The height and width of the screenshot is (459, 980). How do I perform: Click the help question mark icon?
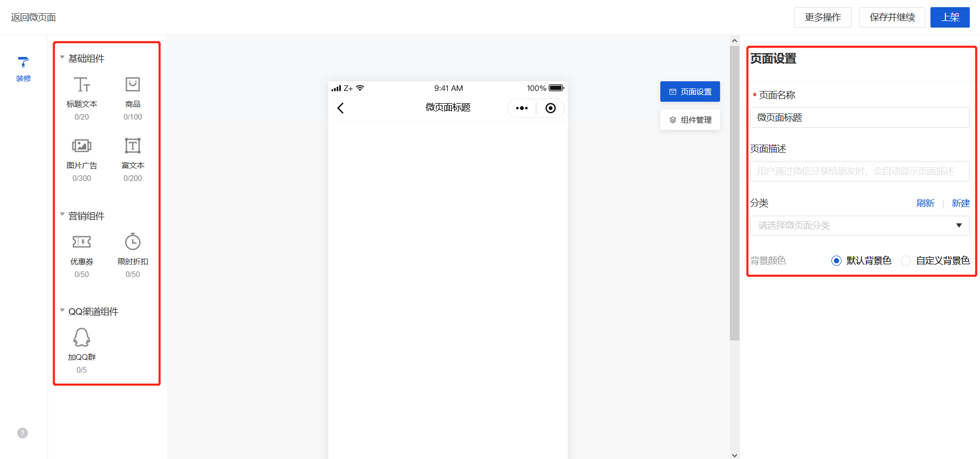pos(22,433)
